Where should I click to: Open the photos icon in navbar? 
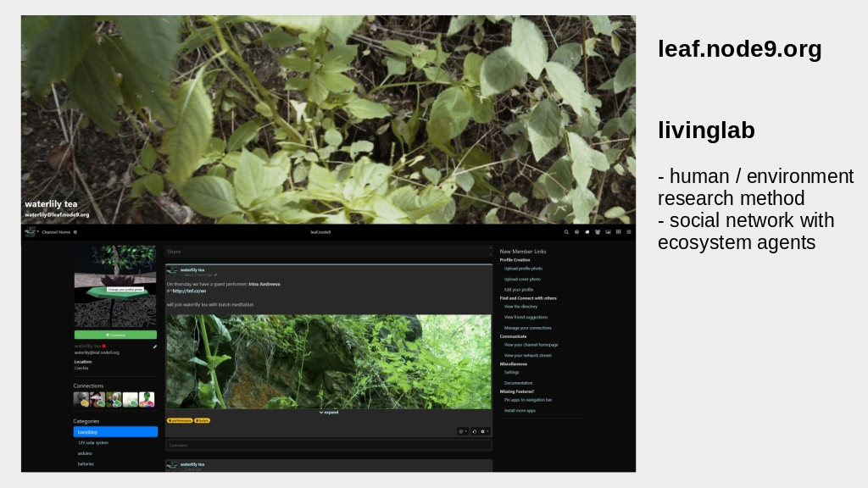tap(608, 232)
